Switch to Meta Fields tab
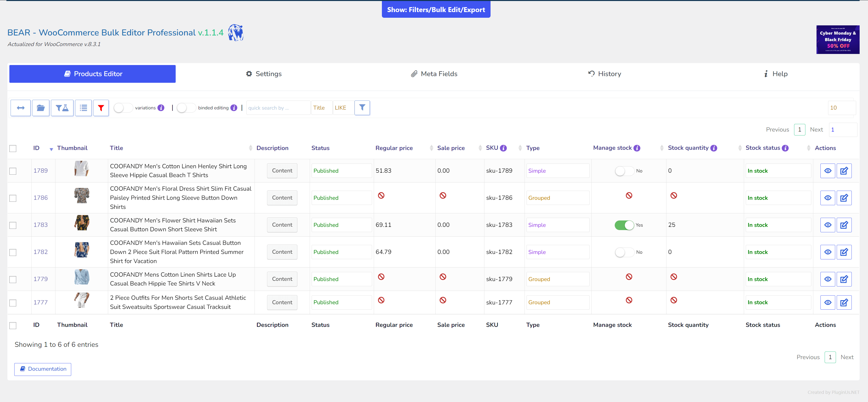The height and width of the screenshot is (402, 868). click(434, 74)
